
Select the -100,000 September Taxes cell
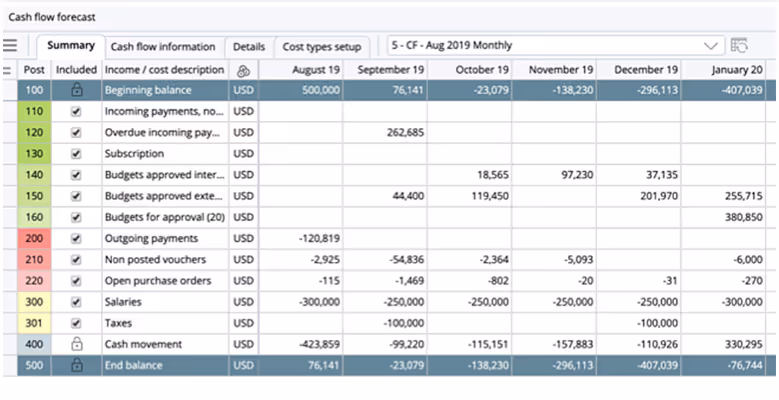click(x=385, y=323)
